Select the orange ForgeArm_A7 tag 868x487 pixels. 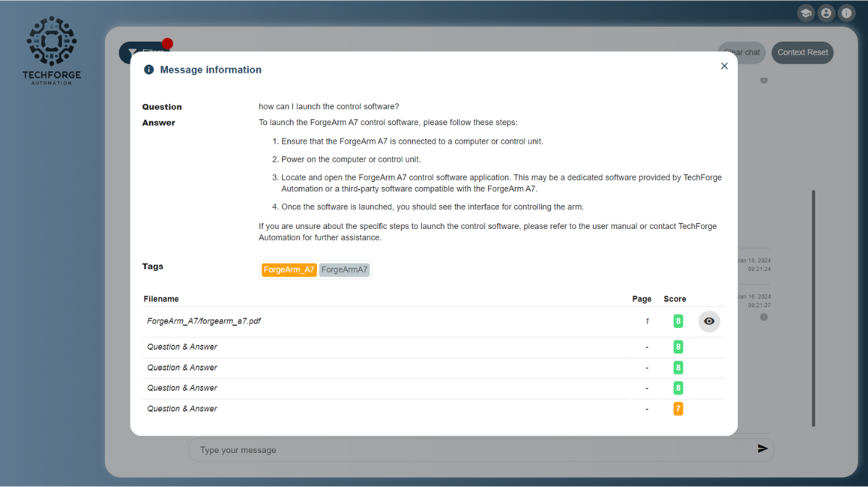(289, 270)
